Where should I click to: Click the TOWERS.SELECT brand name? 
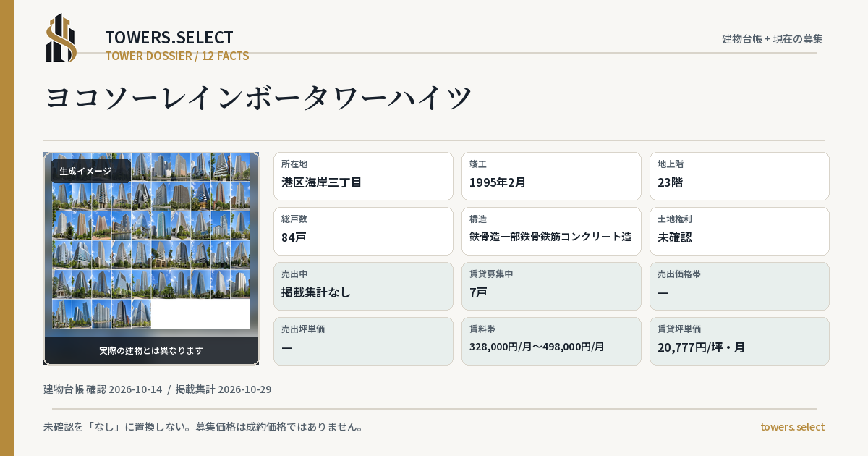pyautogui.click(x=169, y=38)
